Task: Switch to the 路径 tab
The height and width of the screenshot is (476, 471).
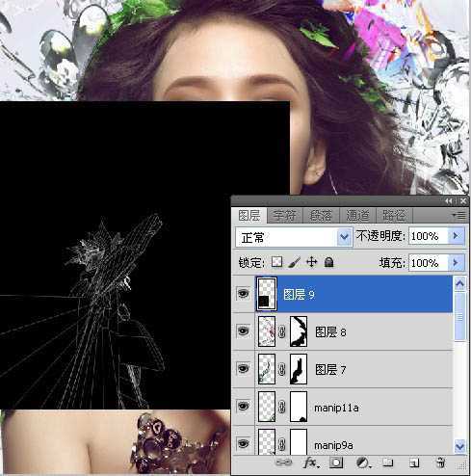Action: pos(394,216)
